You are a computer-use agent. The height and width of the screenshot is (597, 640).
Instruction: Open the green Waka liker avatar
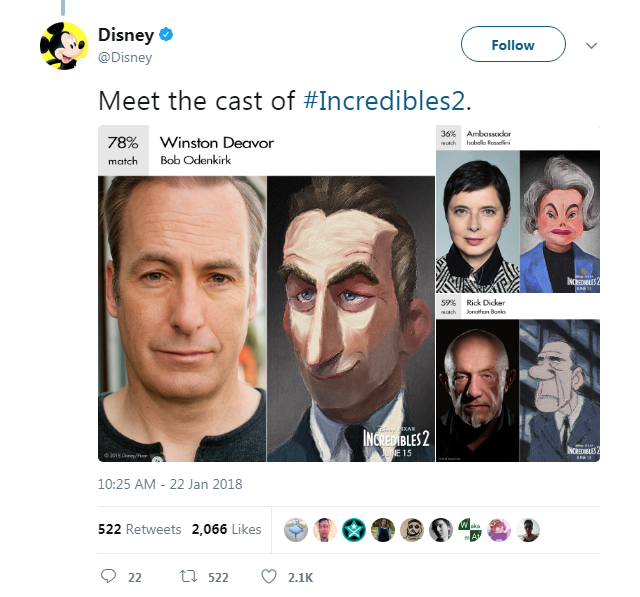pyautogui.click(x=470, y=530)
